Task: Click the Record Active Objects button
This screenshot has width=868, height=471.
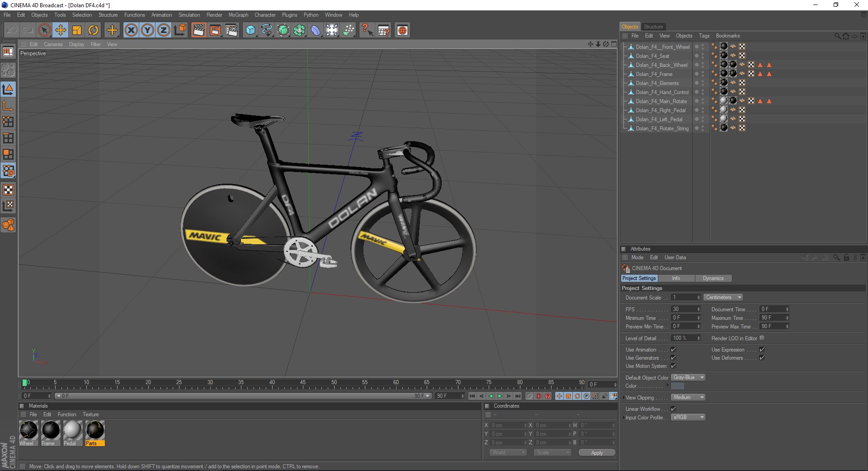Action: [x=529, y=396]
